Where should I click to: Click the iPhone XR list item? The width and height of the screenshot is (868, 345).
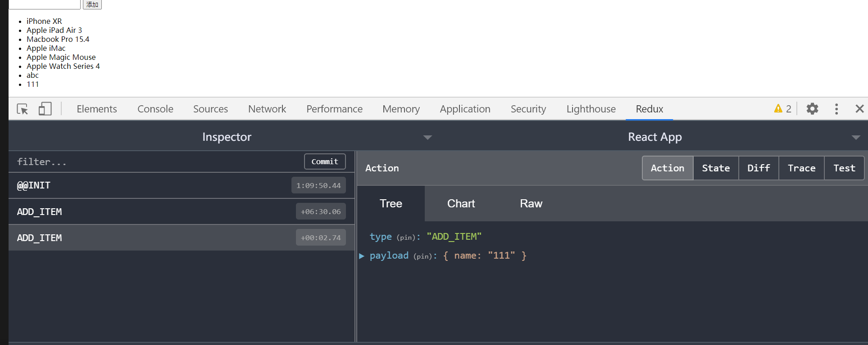pos(44,21)
